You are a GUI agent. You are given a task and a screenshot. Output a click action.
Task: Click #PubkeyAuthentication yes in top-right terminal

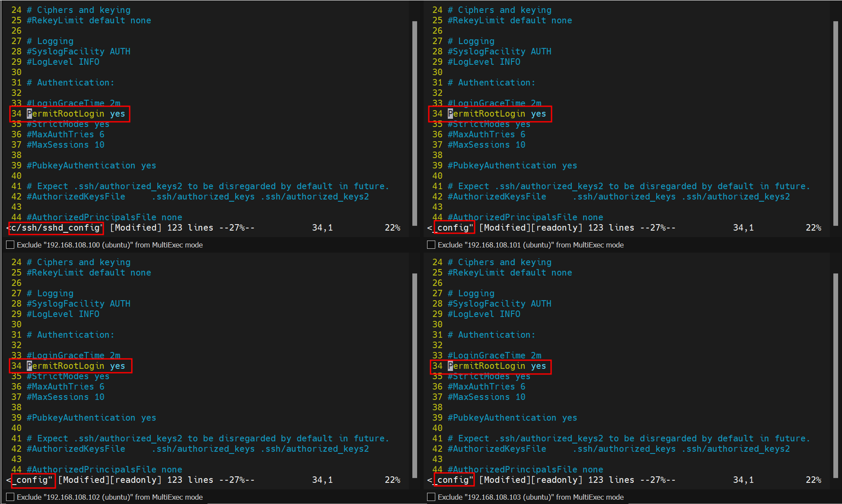512,165
